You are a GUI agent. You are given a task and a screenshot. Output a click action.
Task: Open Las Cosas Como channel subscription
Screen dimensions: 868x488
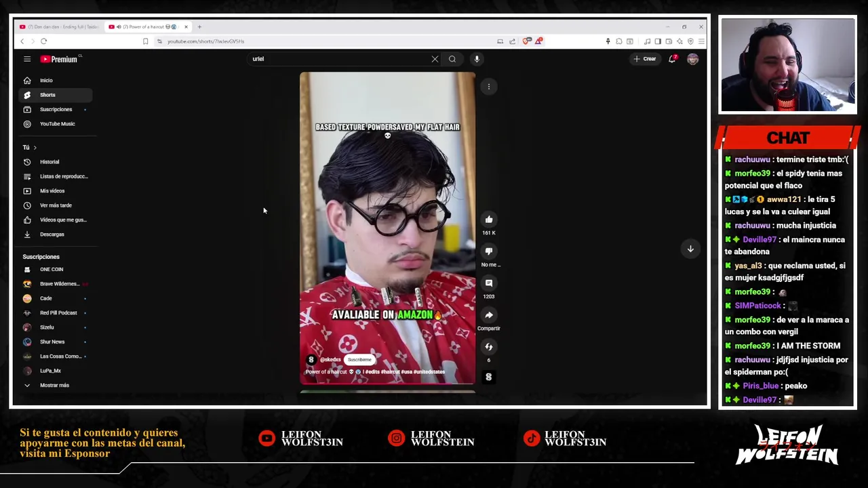tap(56, 356)
